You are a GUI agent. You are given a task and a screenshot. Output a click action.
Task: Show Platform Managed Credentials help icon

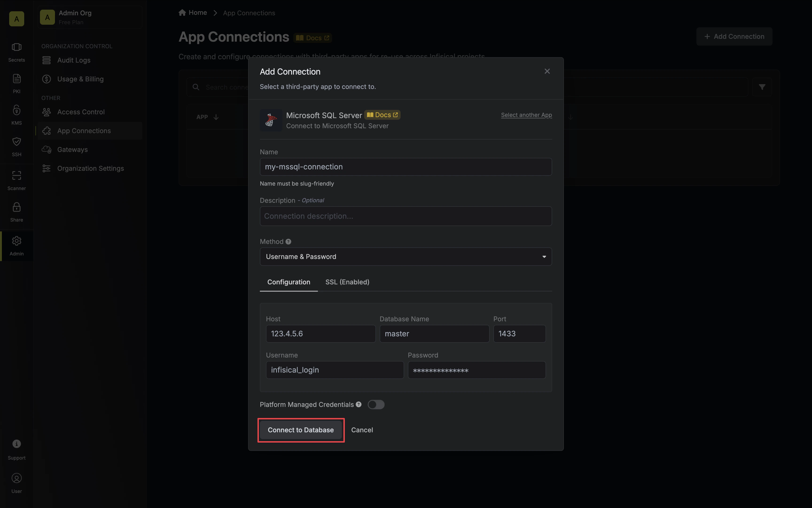pos(359,405)
